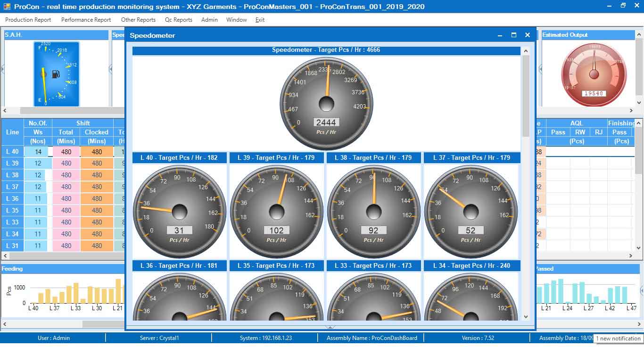Click the L 38 speedometer gauge

(x=374, y=212)
